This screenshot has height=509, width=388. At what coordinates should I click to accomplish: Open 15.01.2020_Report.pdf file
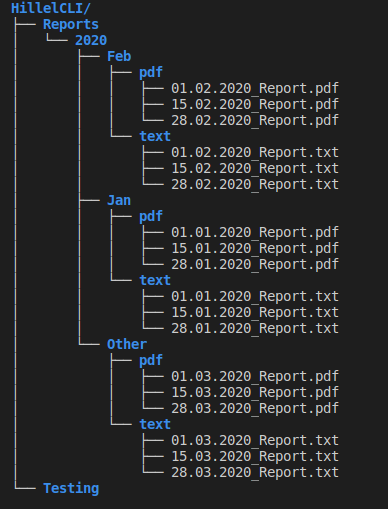(x=255, y=249)
